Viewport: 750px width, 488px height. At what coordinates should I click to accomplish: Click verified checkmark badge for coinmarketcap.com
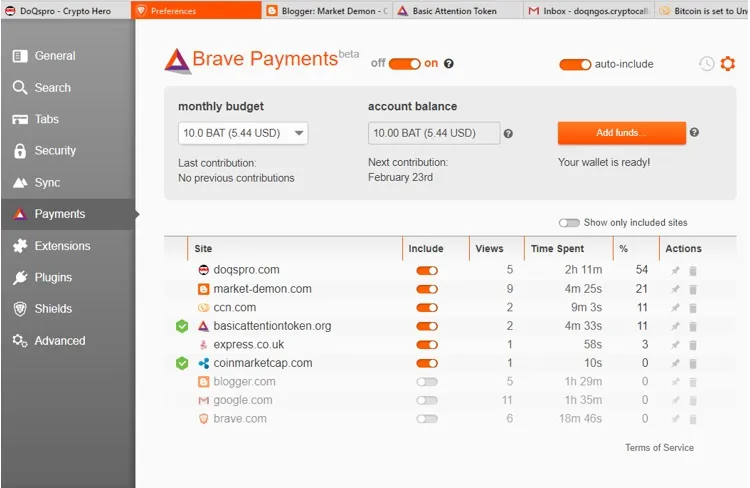182,364
